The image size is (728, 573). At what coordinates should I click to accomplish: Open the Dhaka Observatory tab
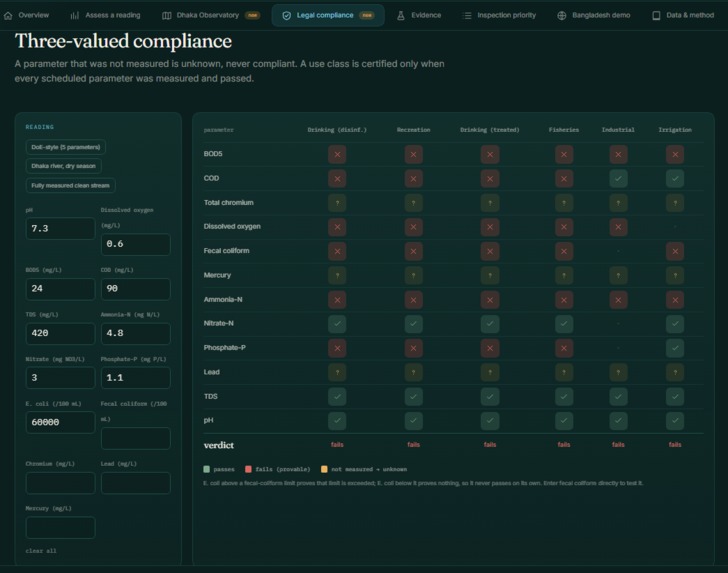coord(210,15)
